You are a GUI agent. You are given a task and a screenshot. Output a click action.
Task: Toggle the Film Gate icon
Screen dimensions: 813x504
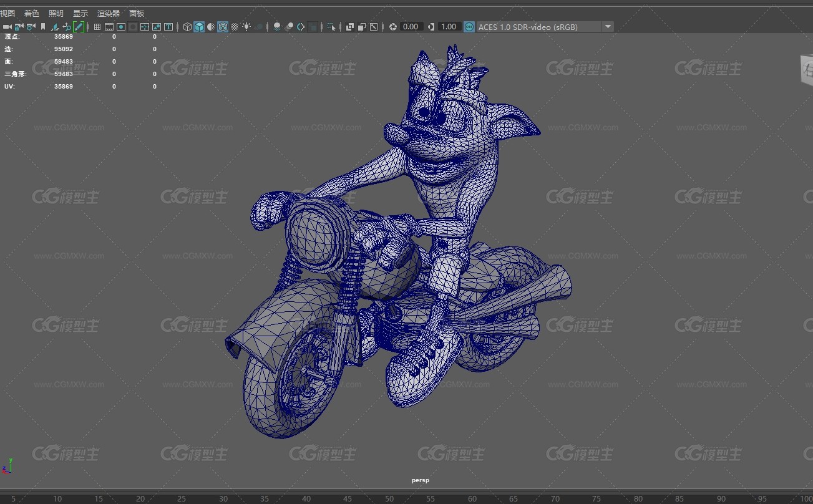click(x=109, y=27)
